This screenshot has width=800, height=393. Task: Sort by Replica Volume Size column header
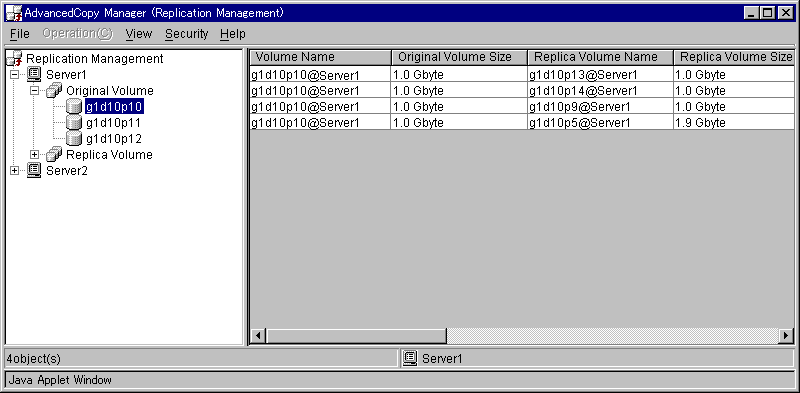(x=734, y=57)
